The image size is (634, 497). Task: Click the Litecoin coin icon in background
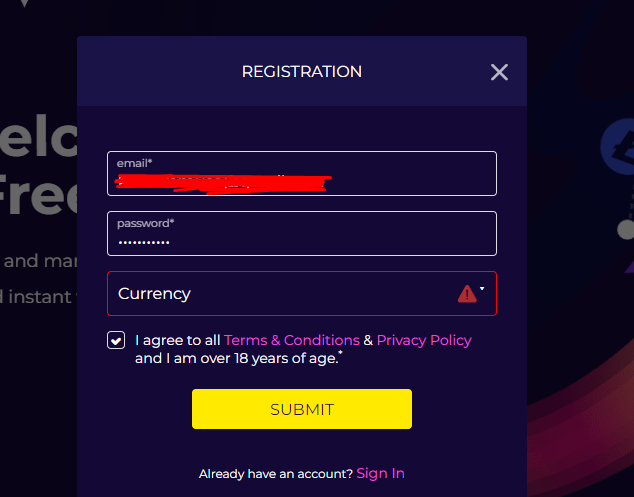tap(619, 148)
